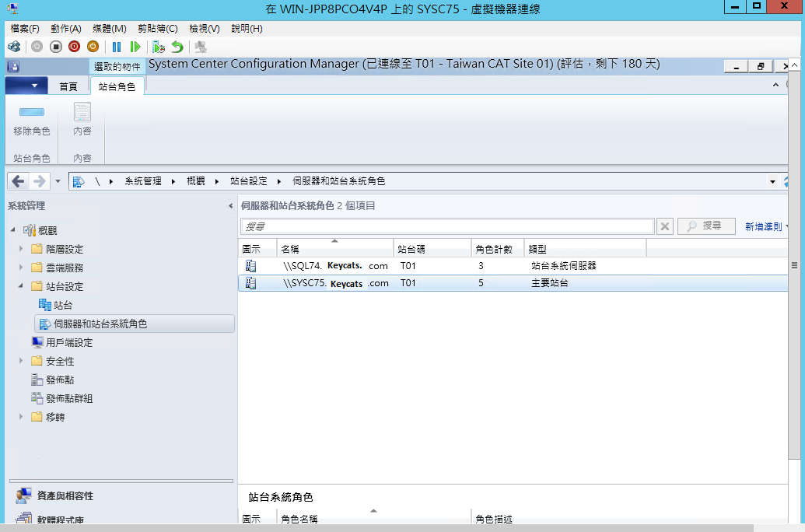Open the 媒體(M) menu

pos(110,29)
